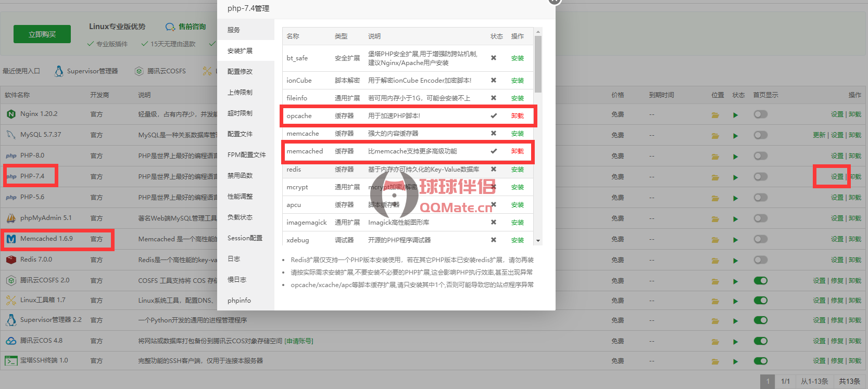
Task: Click the Memcached 1.6.9 icon
Action: pos(11,239)
